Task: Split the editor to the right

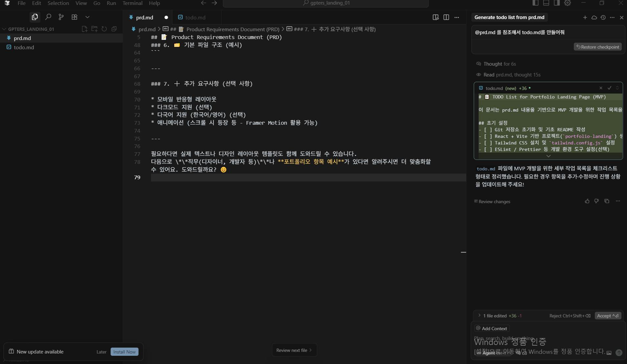Action: [x=446, y=17]
